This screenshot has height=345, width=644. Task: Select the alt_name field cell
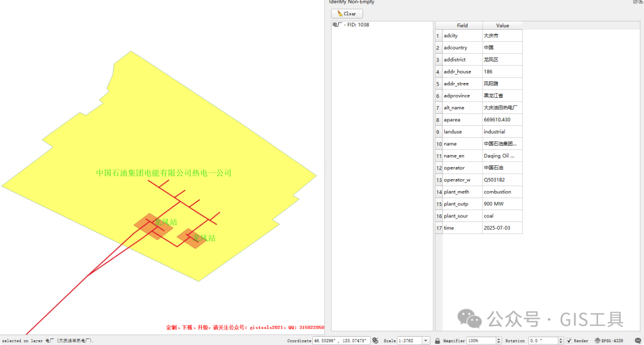click(463, 107)
